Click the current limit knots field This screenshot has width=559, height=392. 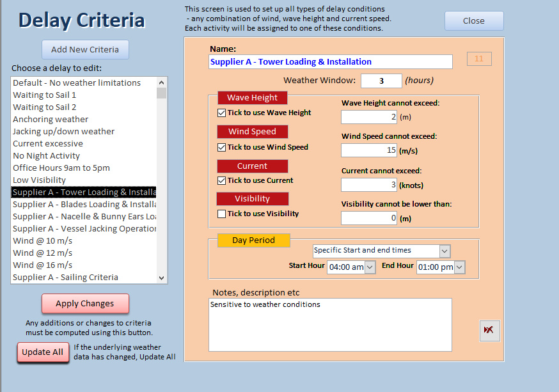coord(369,185)
